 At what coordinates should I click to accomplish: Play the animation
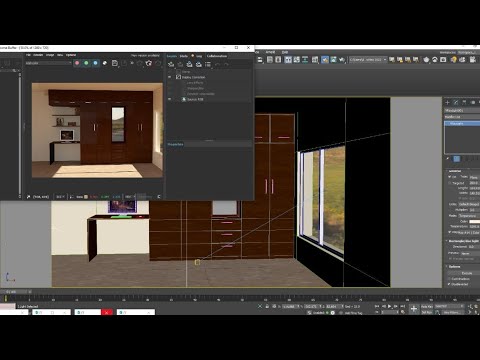[x=389, y=306]
